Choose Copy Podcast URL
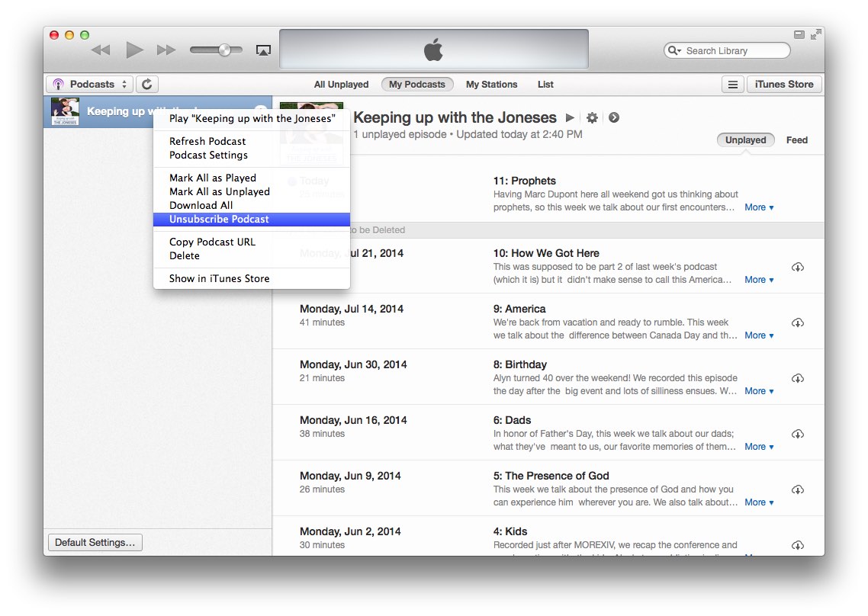This screenshot has width=868, height=616. click(x=252, y=242)
